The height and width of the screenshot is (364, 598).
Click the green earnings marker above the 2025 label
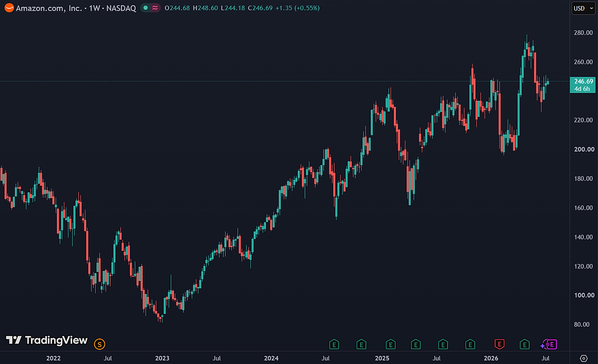(x=390, y=344)
